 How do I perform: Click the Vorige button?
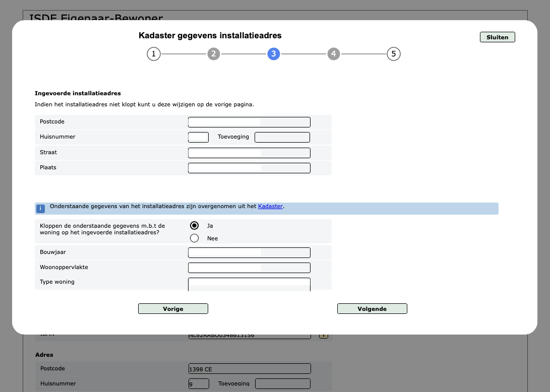pos(173,308)
